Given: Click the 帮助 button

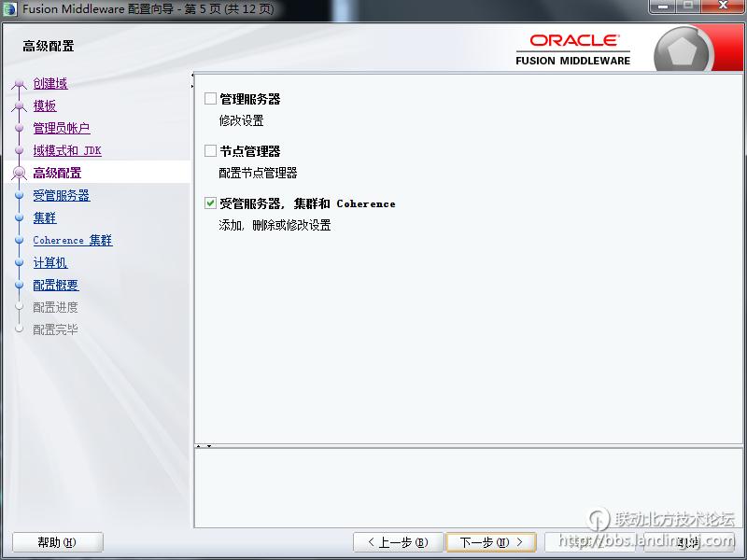Looking at the screenshot, I should 57,542.
